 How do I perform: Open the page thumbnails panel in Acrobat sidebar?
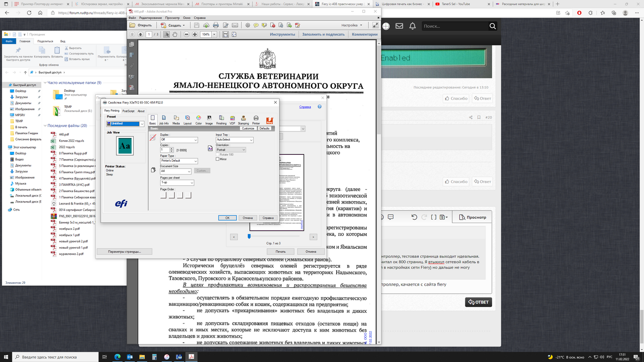pyautogui.click(x=132, y=44)
